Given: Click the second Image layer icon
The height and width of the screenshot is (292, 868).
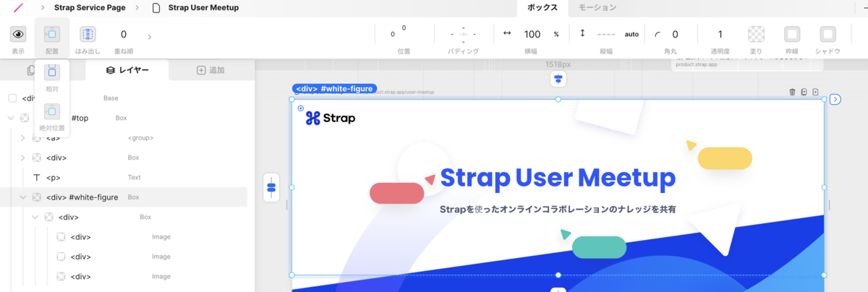Looking at the screenshot, I should pyautogui.click(x=61, y=257).
